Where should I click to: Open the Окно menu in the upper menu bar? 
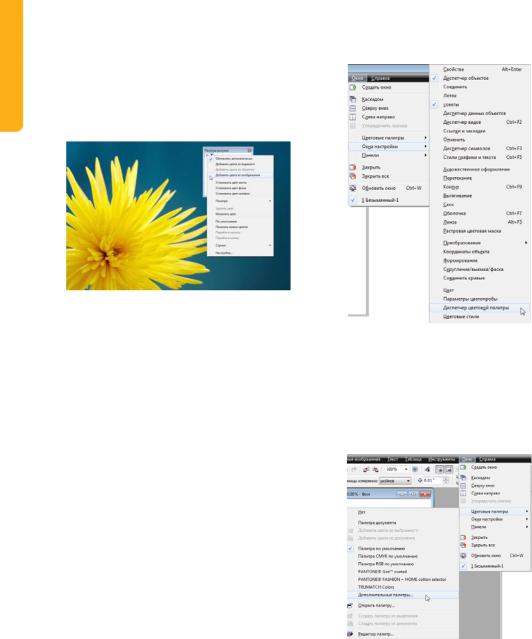pos(358,78)
